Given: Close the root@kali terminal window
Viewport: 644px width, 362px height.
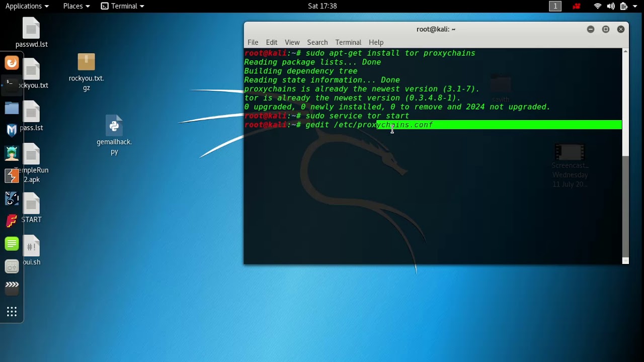Looking at the screenshot, I should pos(621,29).
